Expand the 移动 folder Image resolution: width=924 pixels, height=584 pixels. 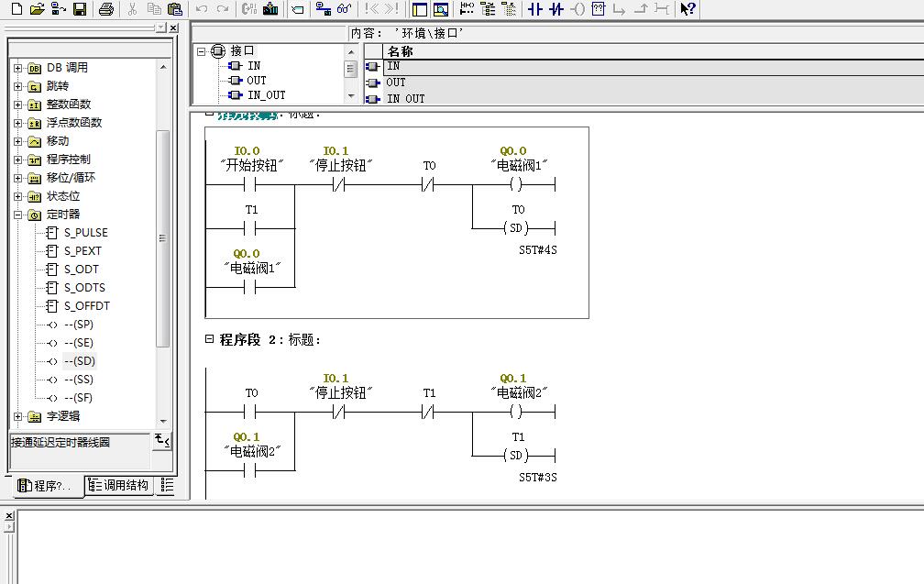(x=17, y=141)
